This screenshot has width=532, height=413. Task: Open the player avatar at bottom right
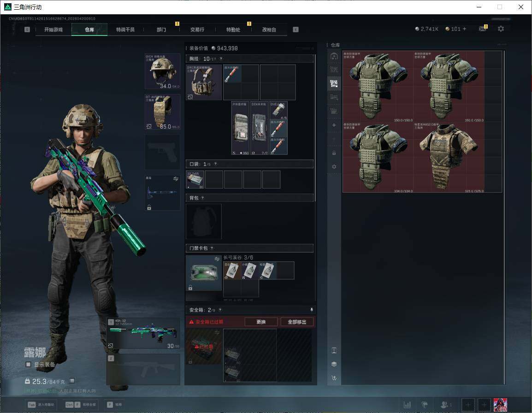pos(500,405)
